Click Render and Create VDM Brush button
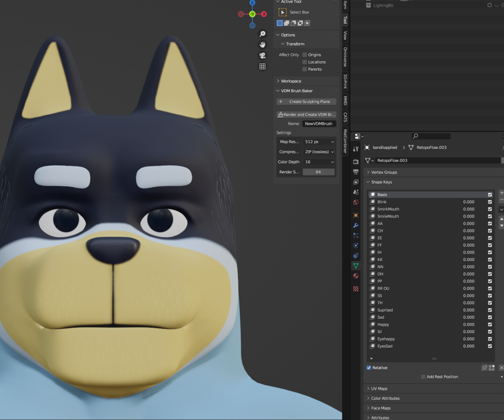Image resolution: width=504 pixels, height=420 pixels. point(306,114)
